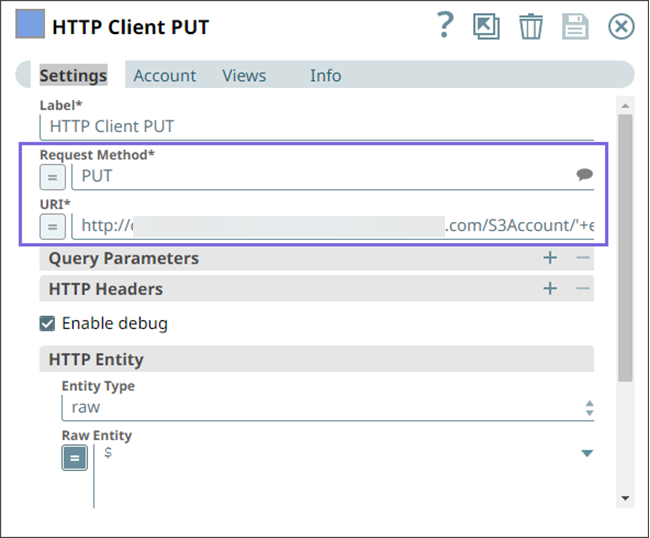Close the HTTP Client PUT dialog
Viewport: 650px width, 538px height.
click(x=621, y=26)
